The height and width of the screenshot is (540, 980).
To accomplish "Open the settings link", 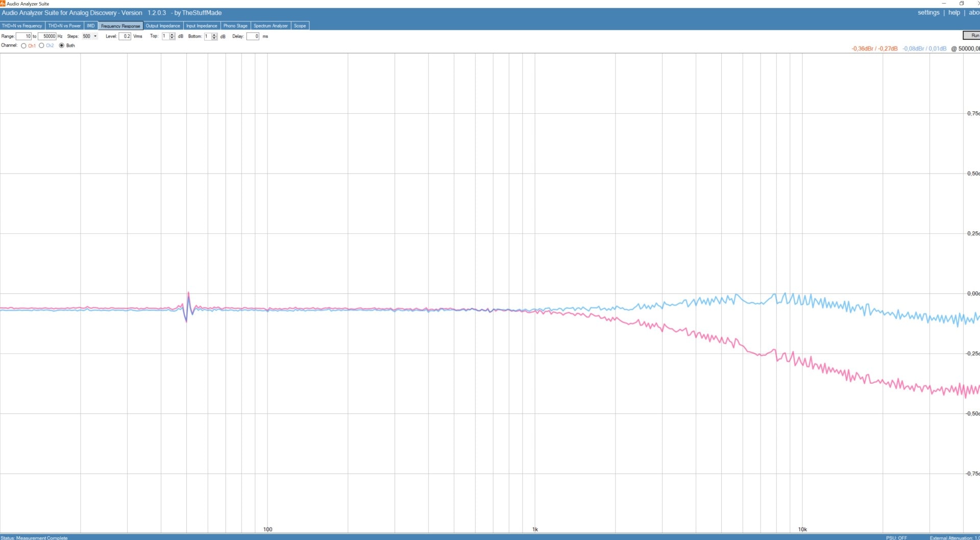I will (928, 13).
